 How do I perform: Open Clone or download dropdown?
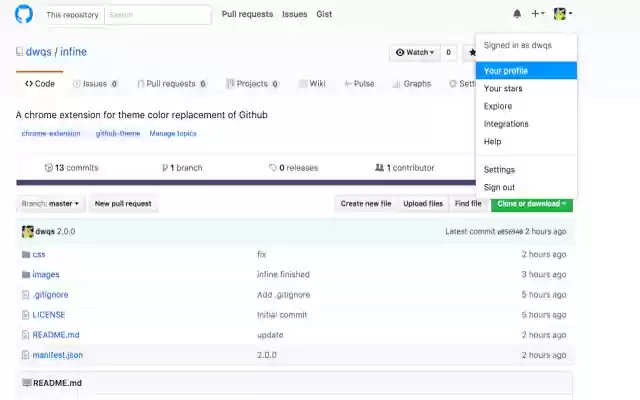pyautogui.click(x=531, y=204)
